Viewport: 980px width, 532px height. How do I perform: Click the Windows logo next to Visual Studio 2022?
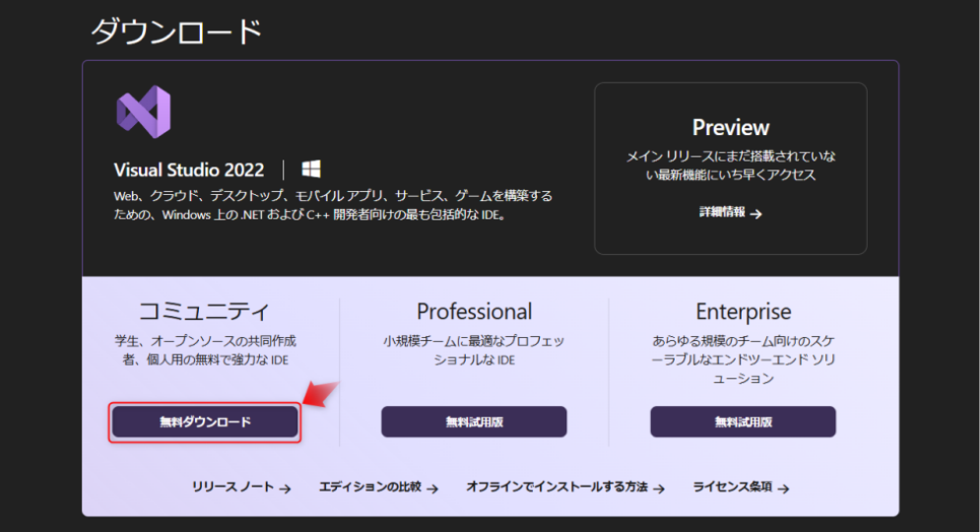coord(311,168)
